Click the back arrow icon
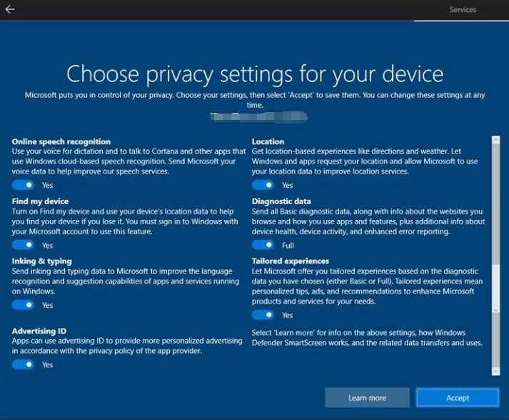The image size is (509, 420). 10,10
